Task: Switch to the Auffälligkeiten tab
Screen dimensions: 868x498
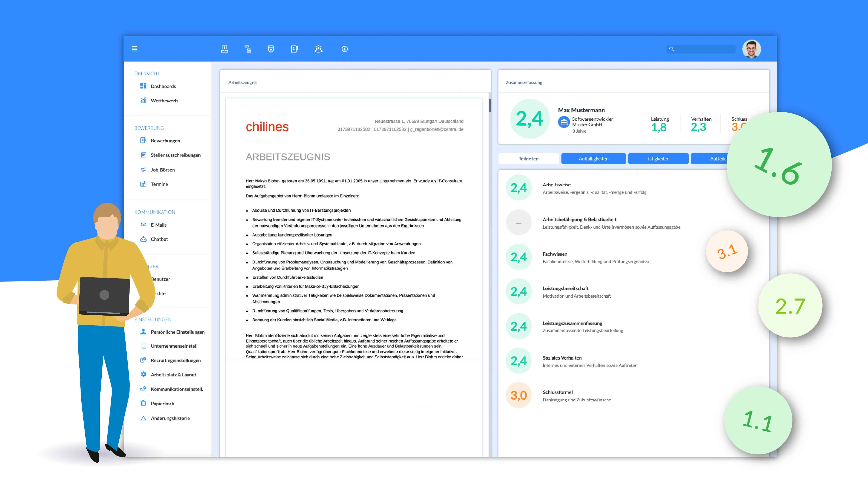Action: click(593, 159)
